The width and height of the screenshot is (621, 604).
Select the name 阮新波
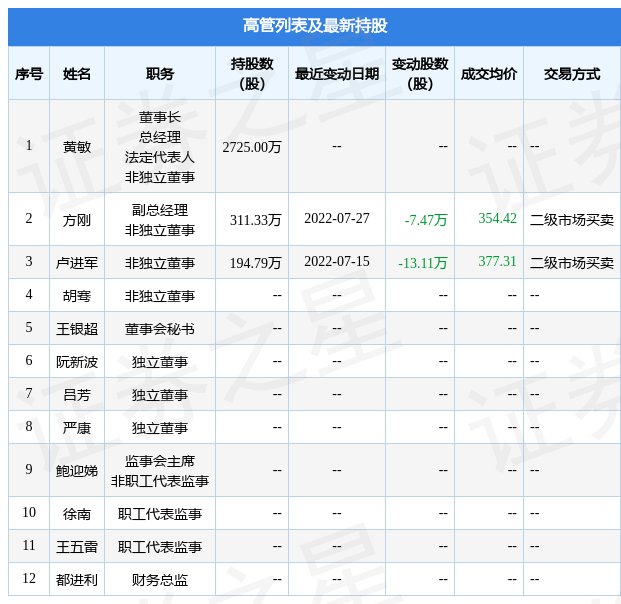77,362
